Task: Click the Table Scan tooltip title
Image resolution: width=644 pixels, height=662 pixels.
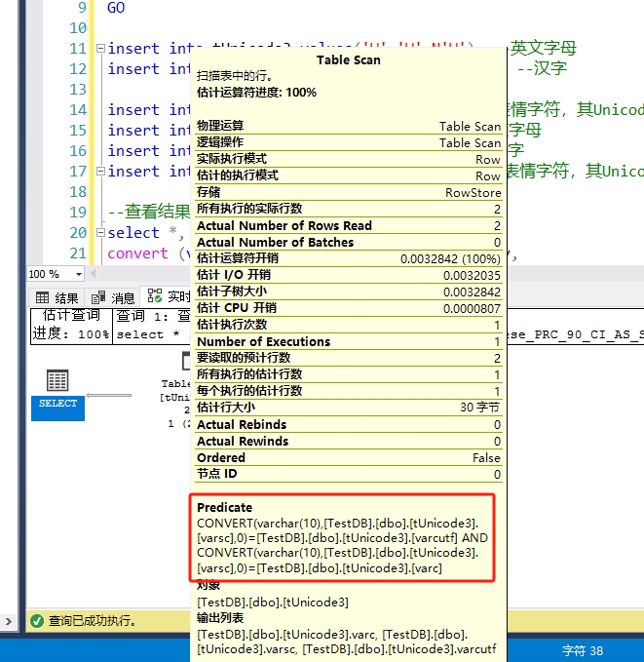Action: (x=348, y=59)
